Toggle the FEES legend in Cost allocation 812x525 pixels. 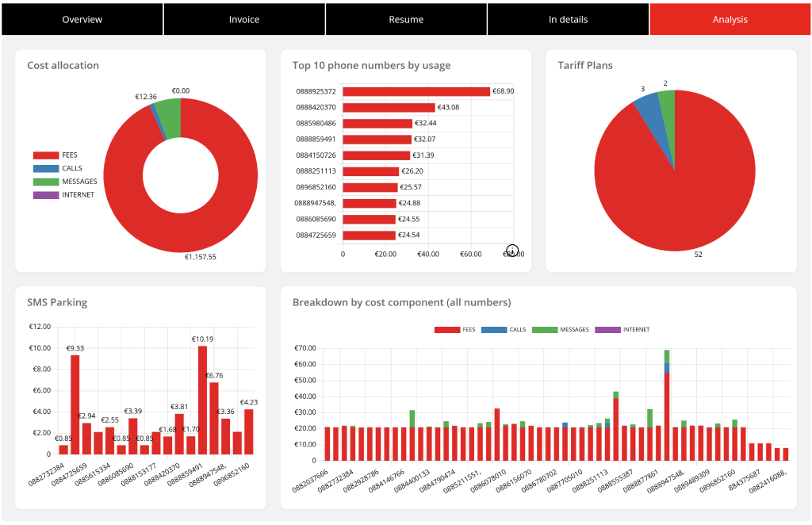point(56,155)
